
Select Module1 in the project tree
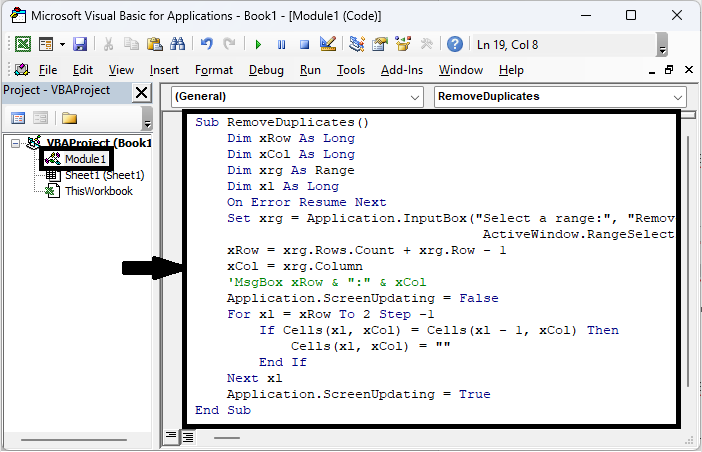click(x=85, y=159)
